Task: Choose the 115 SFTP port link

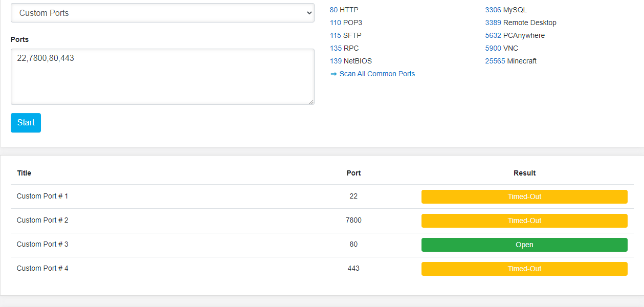Action: 335,35
